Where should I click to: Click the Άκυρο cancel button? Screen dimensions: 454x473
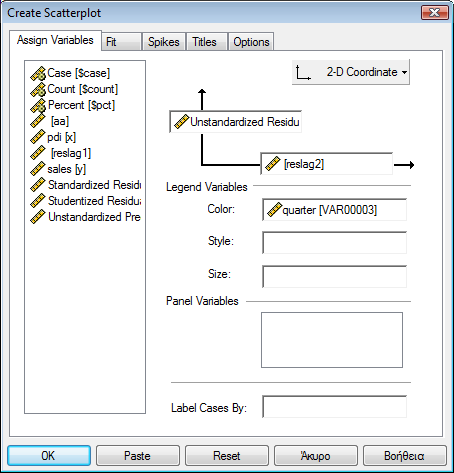pos(316,455)
